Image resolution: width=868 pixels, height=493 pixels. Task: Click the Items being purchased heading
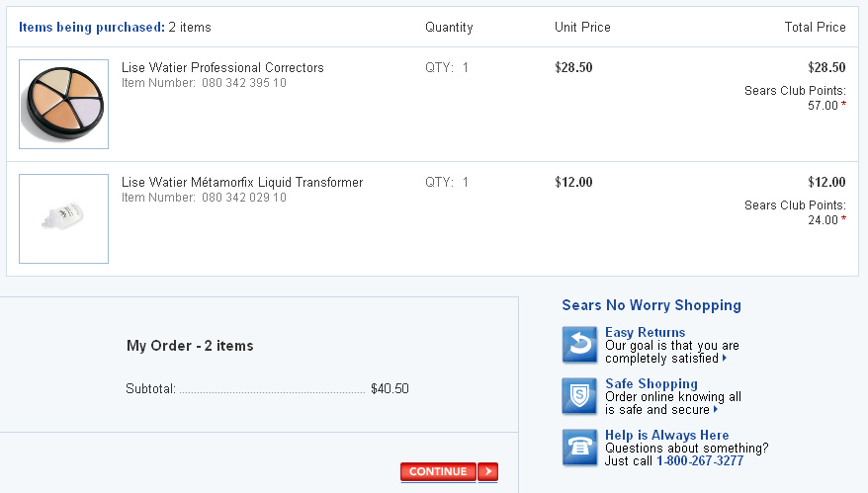(x=92, y=27)
